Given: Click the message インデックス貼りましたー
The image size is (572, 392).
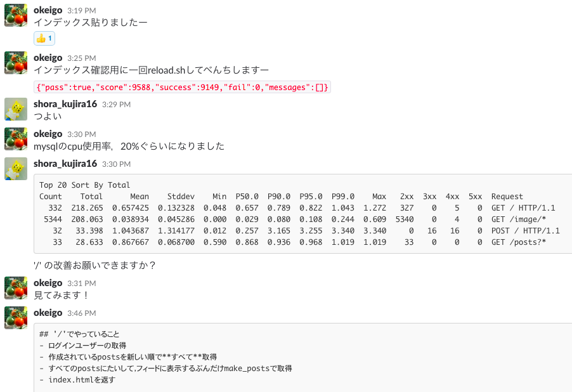Looking at the screenshot, I should click(91, 22).
